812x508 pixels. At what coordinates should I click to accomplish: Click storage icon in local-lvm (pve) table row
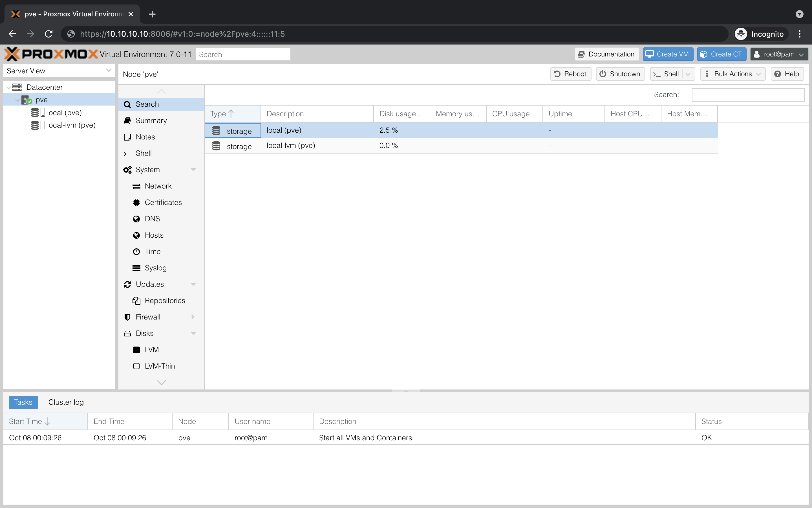pos(216,146)
